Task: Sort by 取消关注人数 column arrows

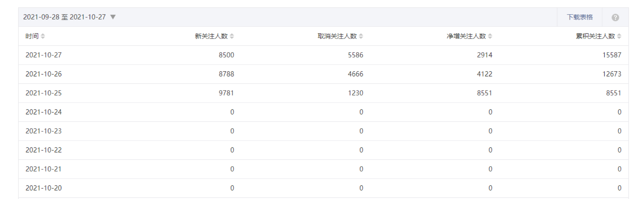Action: (361, 36)
